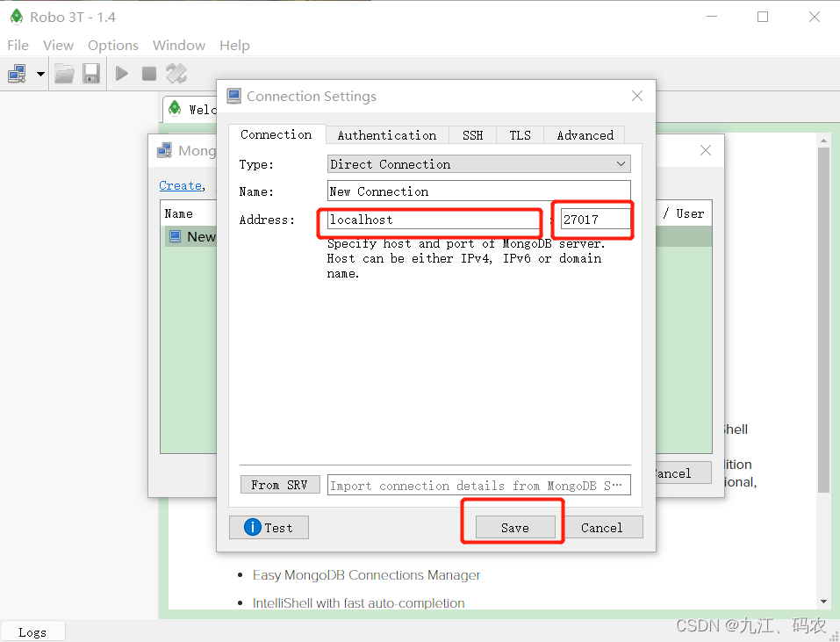Click the Name field with New Connection
The width and height of the screenshot is (840, 642).
(479, 191)
